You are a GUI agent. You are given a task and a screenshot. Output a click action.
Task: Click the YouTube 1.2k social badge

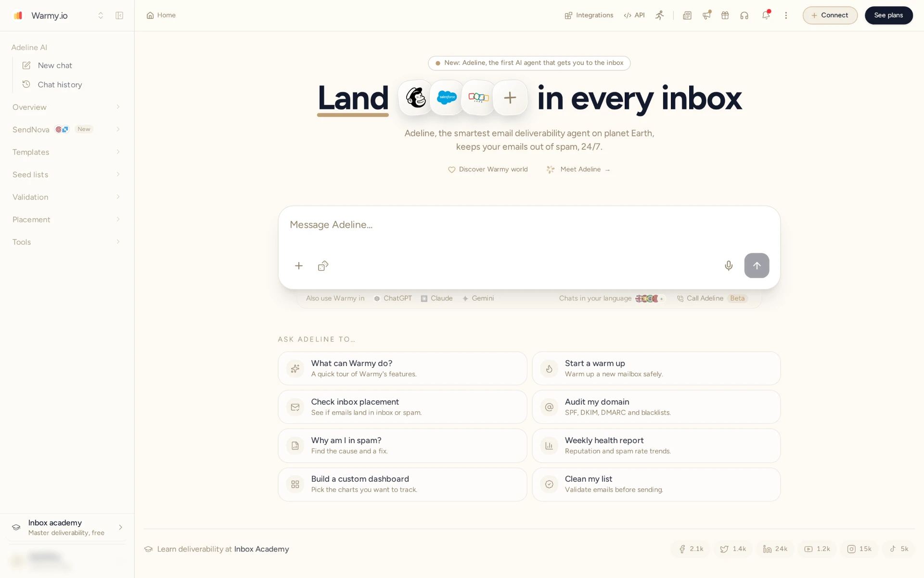click(x=817, y=549)
